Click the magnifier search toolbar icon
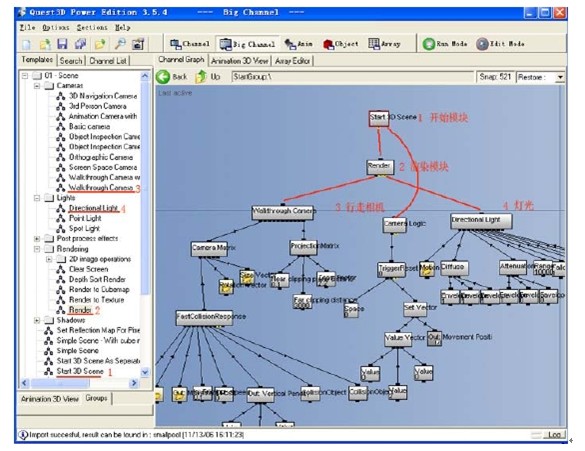 pos(120,44)
